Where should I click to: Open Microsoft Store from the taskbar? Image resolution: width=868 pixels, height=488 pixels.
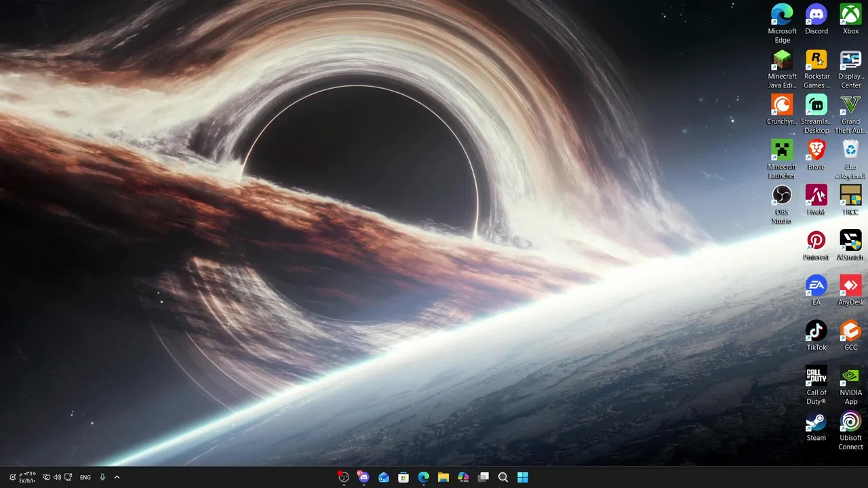(x=403, y=477)
